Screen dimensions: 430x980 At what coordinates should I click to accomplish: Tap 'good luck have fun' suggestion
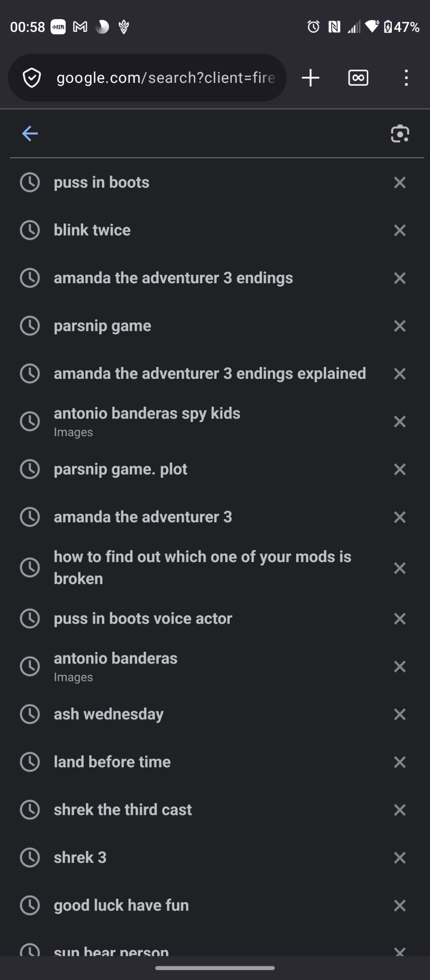pyautogui.click(x=121, y=905)
